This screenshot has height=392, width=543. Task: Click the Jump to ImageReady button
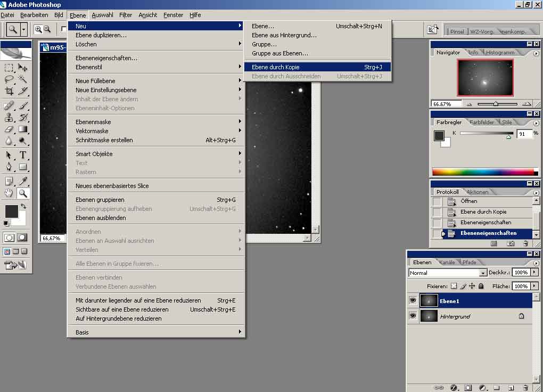[15, 265]
